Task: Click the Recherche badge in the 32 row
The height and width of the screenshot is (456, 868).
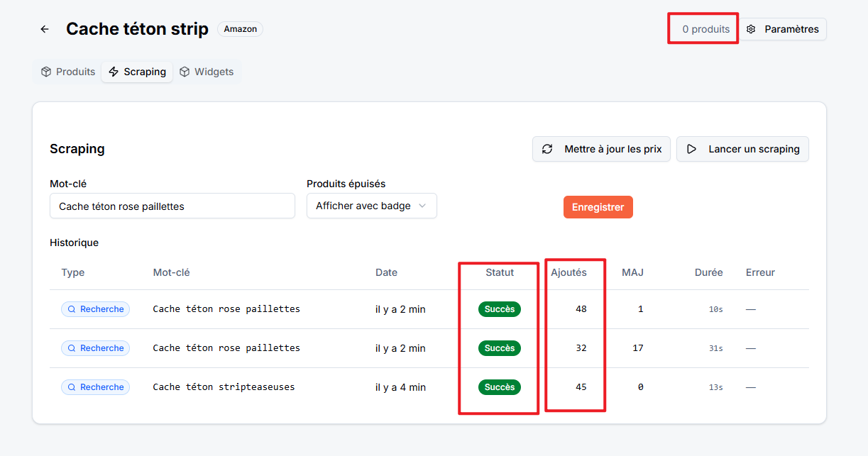Action: (95, 348)
